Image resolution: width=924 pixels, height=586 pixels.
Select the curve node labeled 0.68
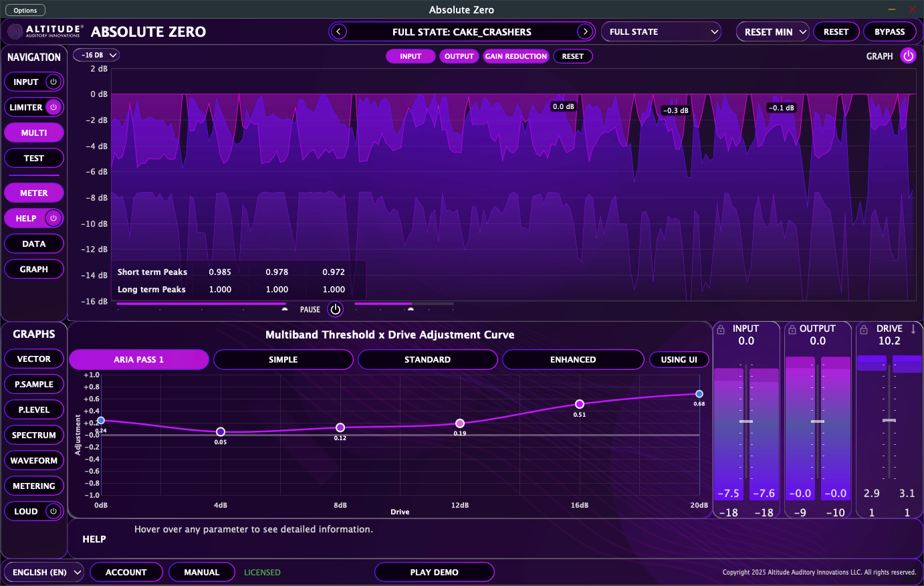coord(699,394)
